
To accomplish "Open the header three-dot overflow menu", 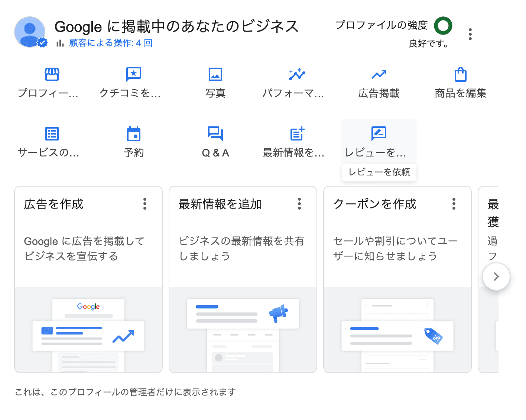I will coord(470,34).
